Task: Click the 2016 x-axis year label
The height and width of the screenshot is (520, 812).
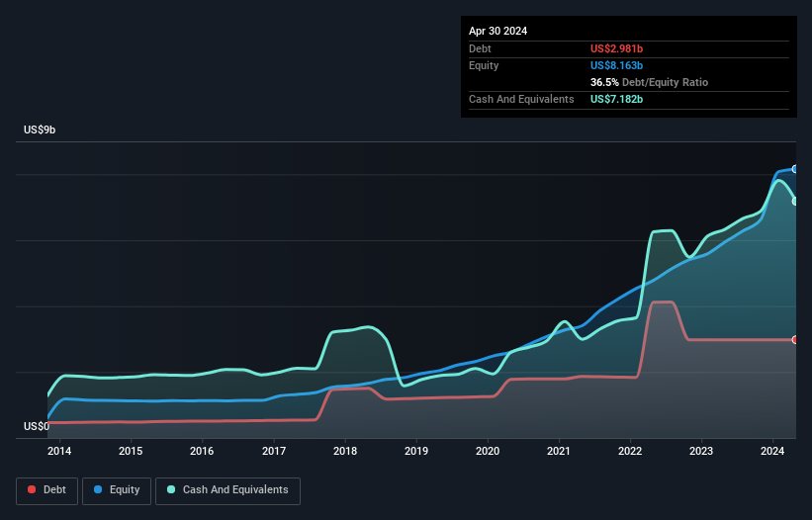Action: tap(202, 451)
